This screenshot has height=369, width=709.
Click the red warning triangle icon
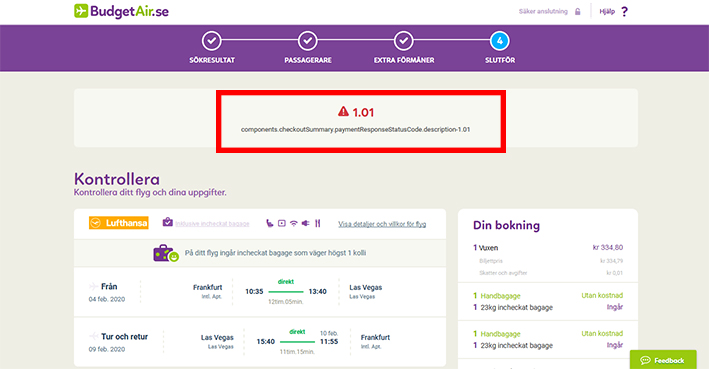(x=343, y=111)
